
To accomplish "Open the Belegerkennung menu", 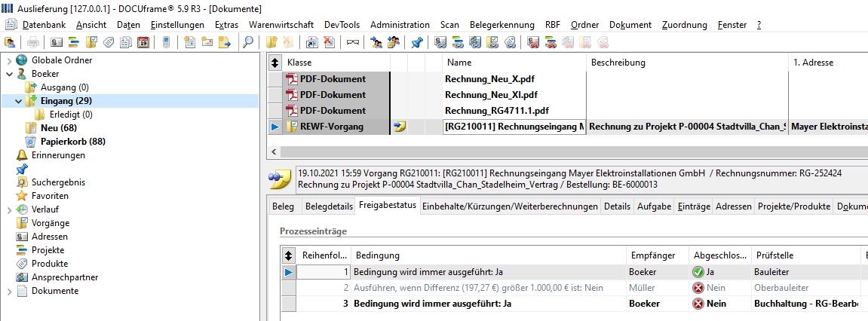I will [501, 25].
